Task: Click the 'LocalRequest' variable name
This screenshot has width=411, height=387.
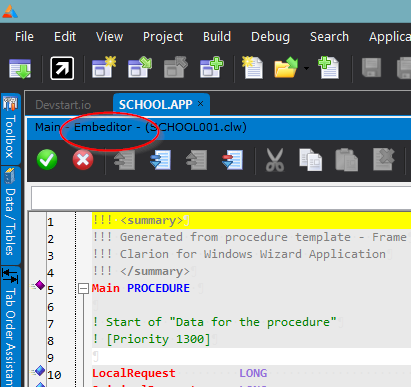Action: [x=134, y=373]
